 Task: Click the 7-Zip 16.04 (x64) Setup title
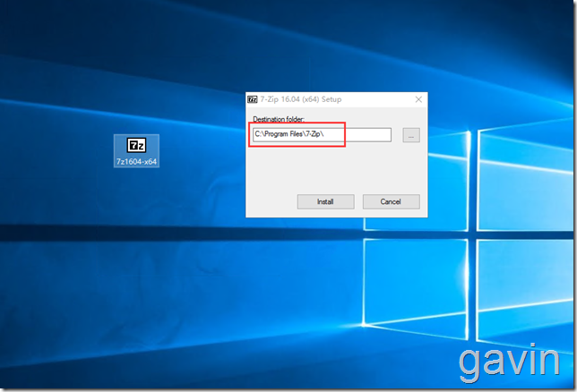(301, 99)
